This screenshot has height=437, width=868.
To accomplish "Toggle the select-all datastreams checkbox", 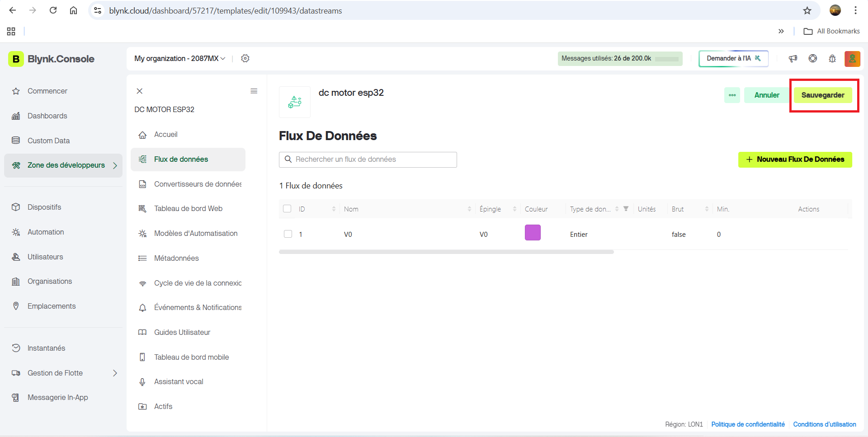I will pyautogui.click(x=287, y=209).
